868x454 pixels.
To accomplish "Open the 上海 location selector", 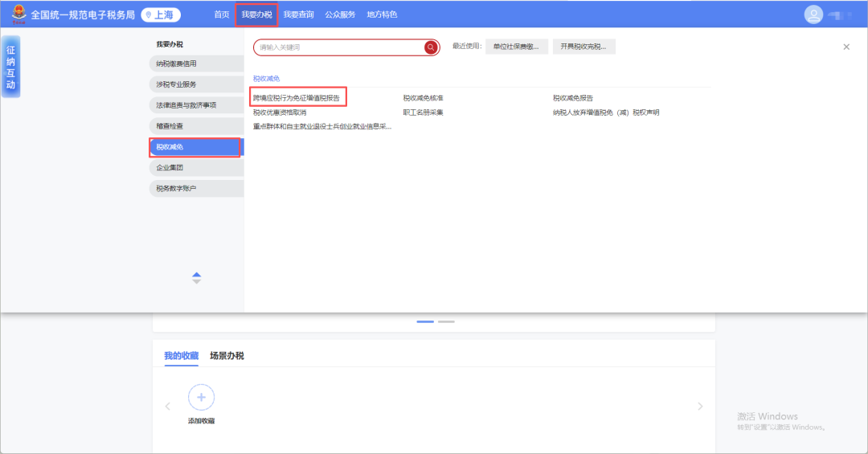I will point(161,15).
